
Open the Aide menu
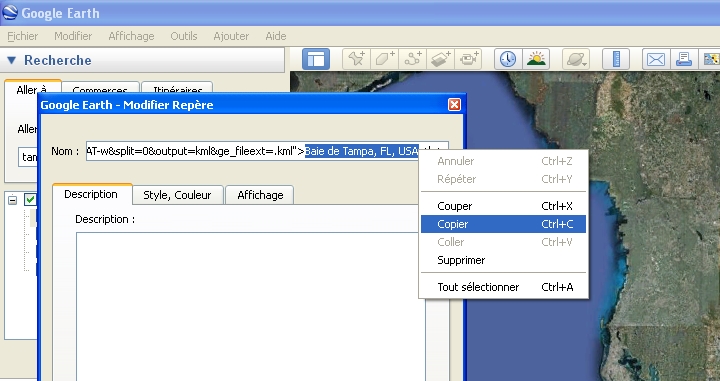(x=276, y=36)
